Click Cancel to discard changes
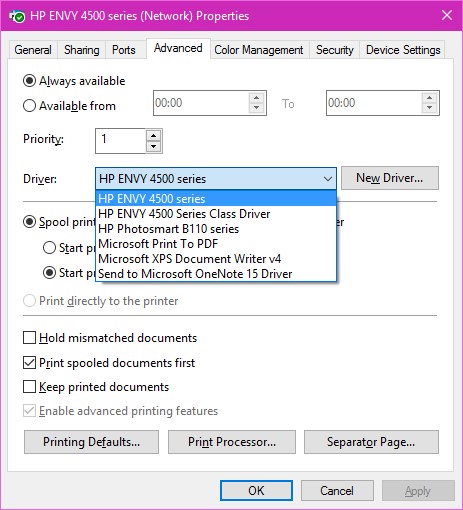Viewport: 463px width, 510px height. click(337, 491)
